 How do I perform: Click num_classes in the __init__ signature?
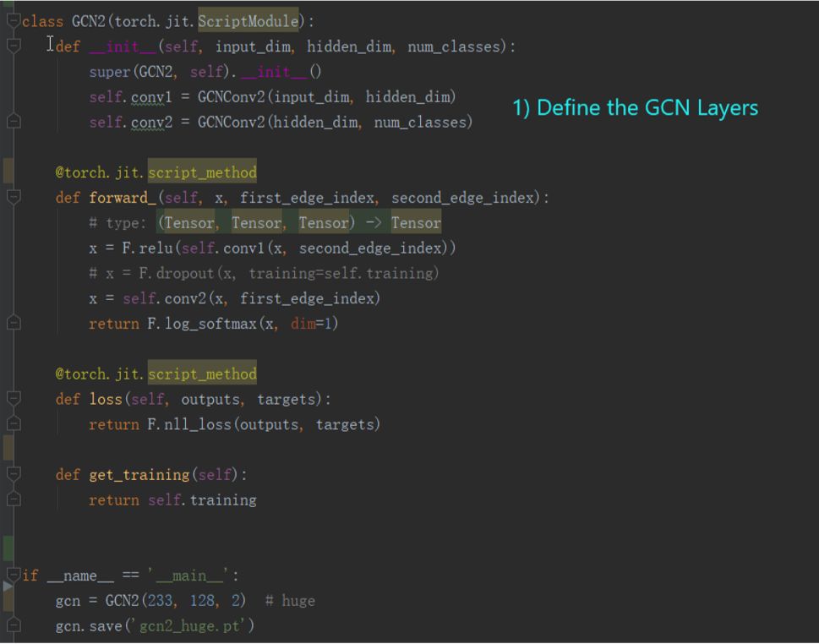[x=454, y=46]
